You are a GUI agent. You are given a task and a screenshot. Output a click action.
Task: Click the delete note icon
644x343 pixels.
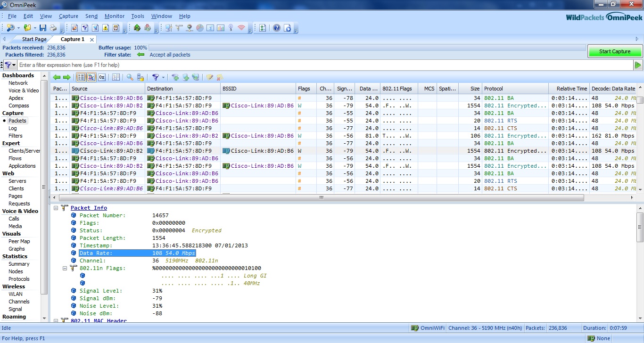tap(220, 77)
